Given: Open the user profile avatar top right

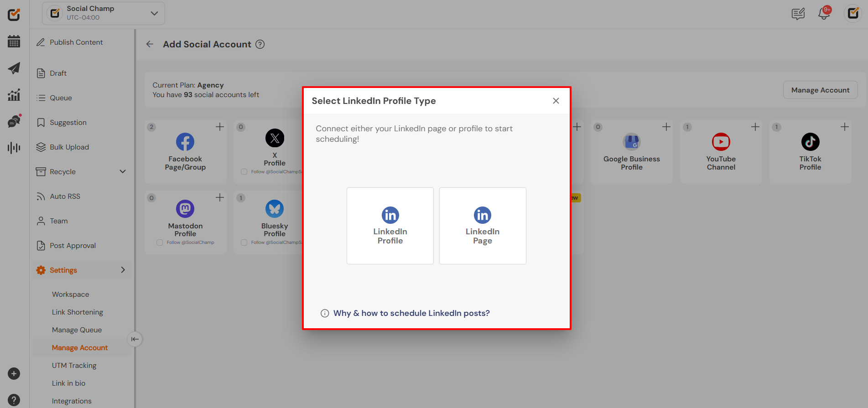Looking at the screenshot, I should (853, 13).
